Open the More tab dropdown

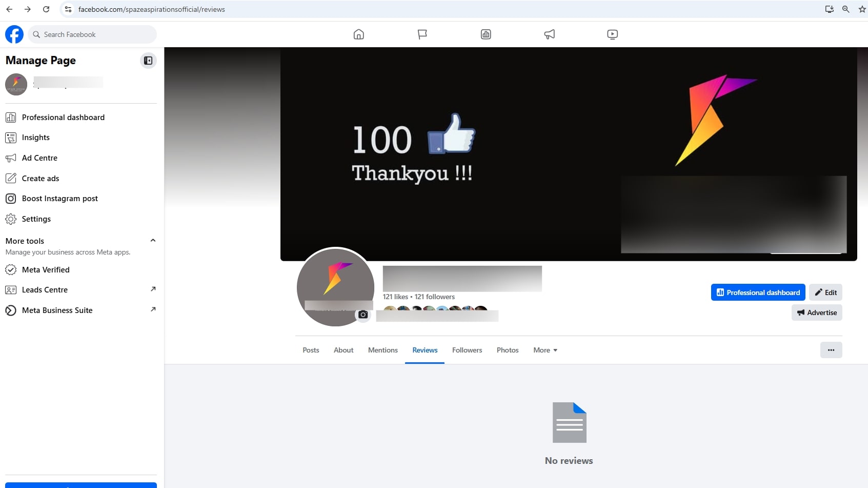[x=545, y=350]
